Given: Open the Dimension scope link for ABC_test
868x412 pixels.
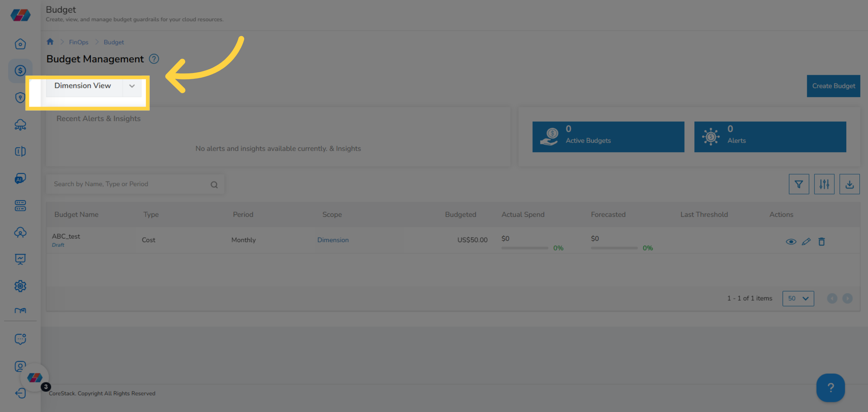Looking at the screenshot, I should pyautogui.click(x=333, y=240).
